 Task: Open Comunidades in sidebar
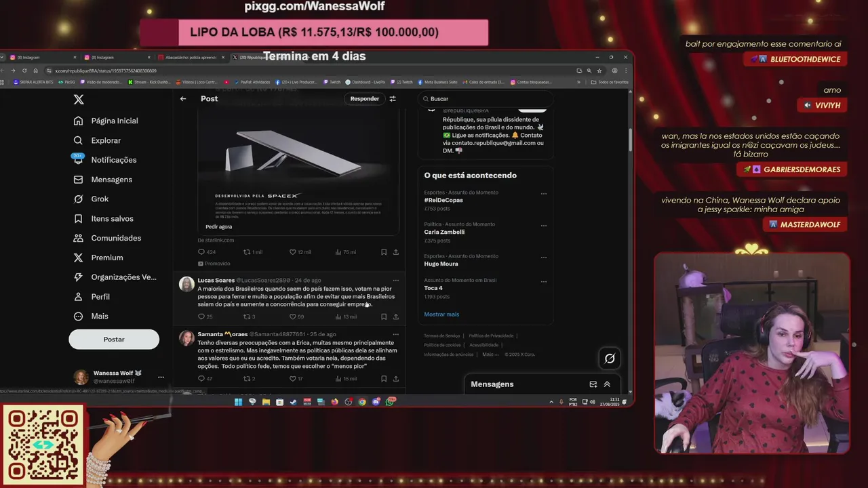pos(107,239)
